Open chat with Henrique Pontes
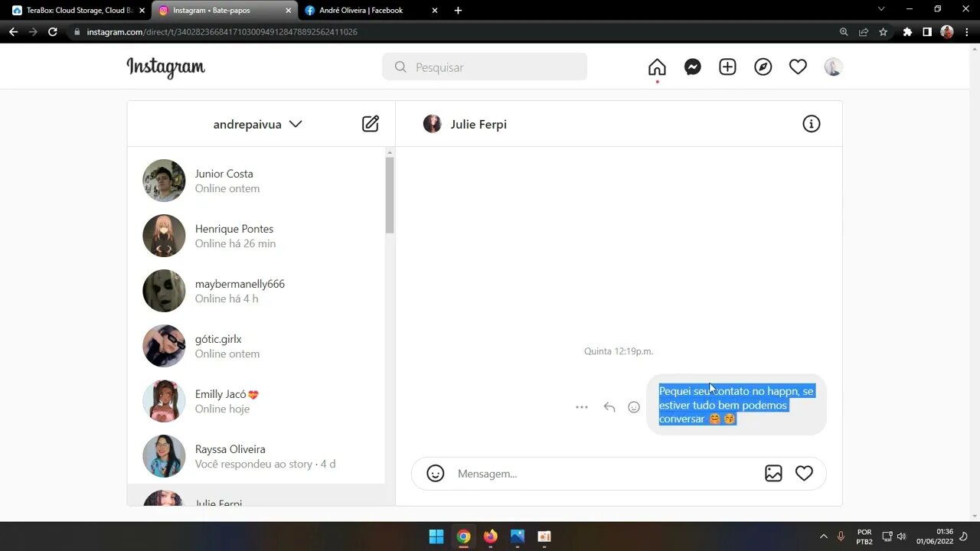Screen dimensions: 980x551 256,236
